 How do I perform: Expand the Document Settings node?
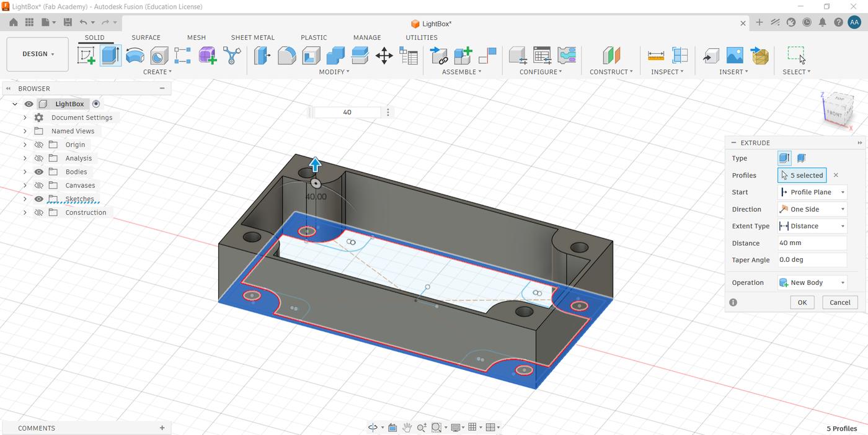tap(25, 117)
